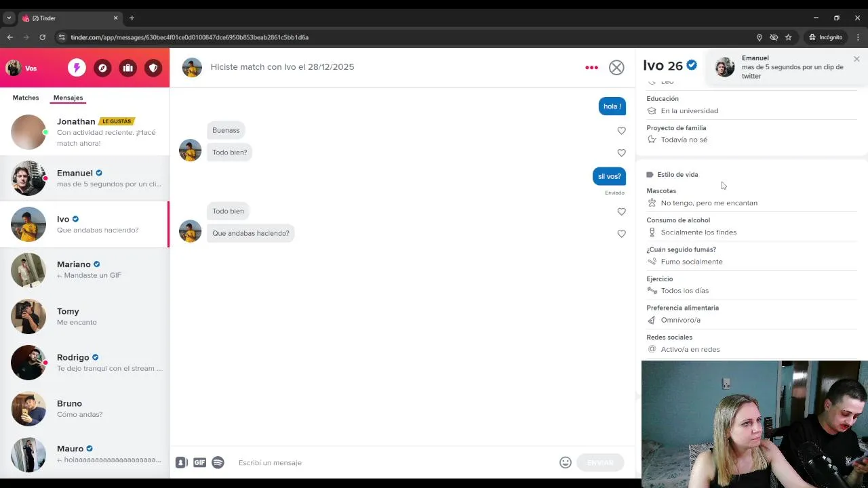Close the Tinder browser tab
Image resolution: width=868 pixels, height=488 pixels.
115,18
